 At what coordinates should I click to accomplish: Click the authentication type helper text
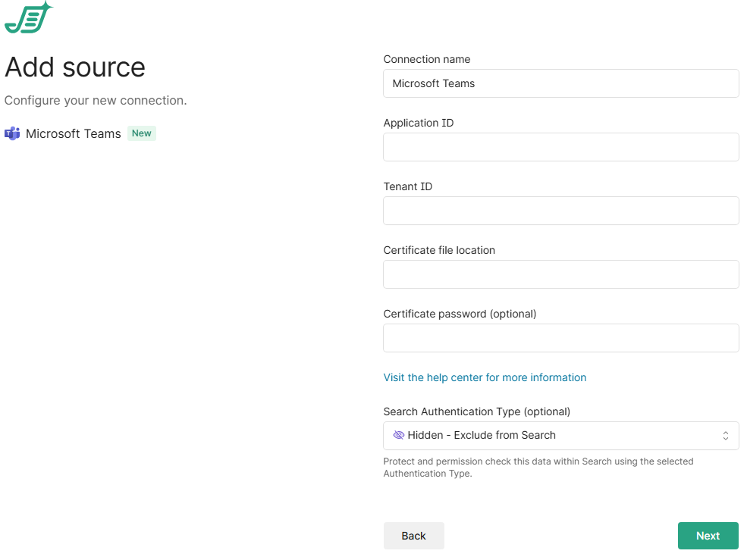click(538, 467)
